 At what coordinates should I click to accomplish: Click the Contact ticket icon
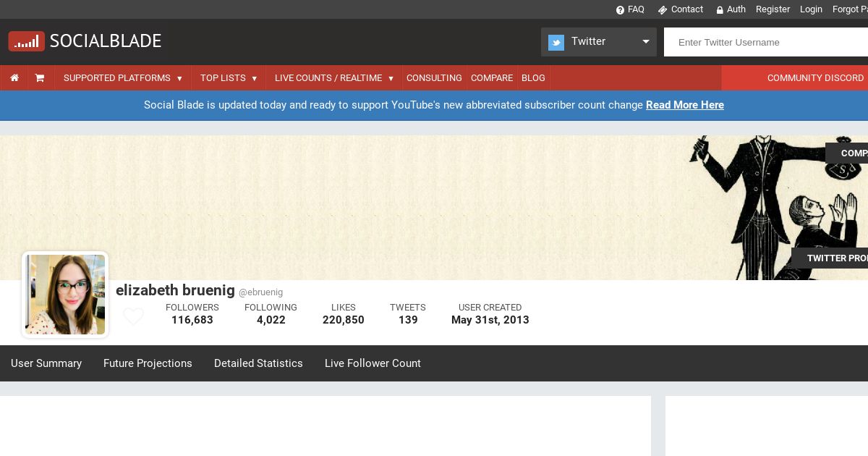point(663,10)
